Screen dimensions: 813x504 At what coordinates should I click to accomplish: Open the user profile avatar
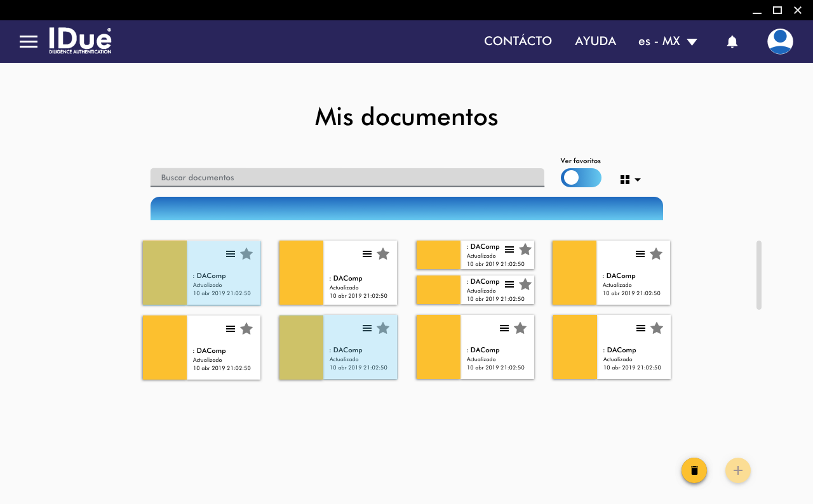click(x=779, y=42)
